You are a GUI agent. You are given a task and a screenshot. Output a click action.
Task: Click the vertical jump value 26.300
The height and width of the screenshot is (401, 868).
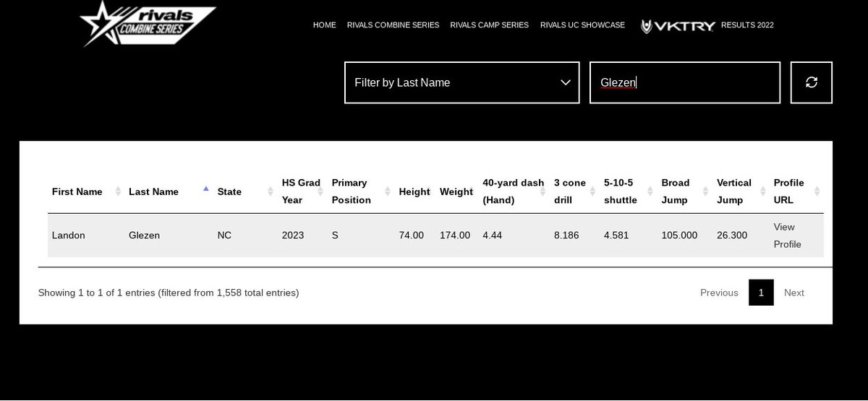point(732,236)
